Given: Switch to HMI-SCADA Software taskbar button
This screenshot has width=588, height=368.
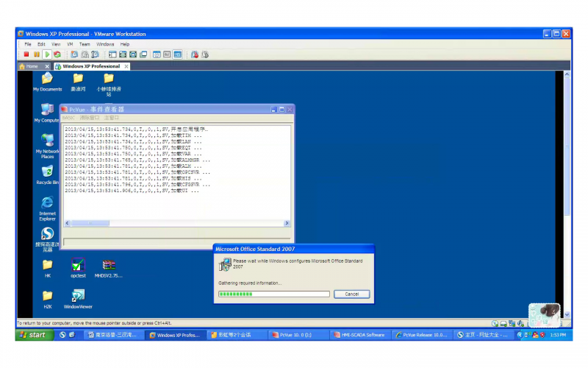Looking at the screenshot, I should [360, 335].
